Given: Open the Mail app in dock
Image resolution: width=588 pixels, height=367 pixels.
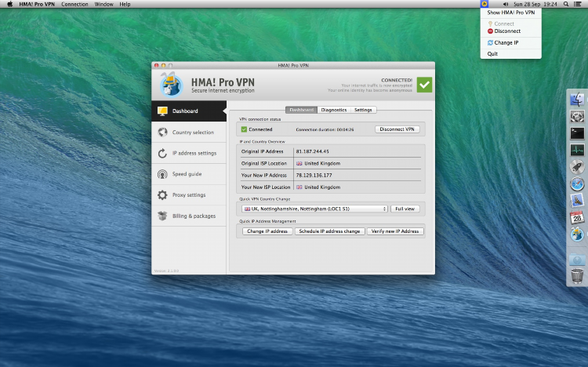Looking at the screenshot, I should pos(577,201).
